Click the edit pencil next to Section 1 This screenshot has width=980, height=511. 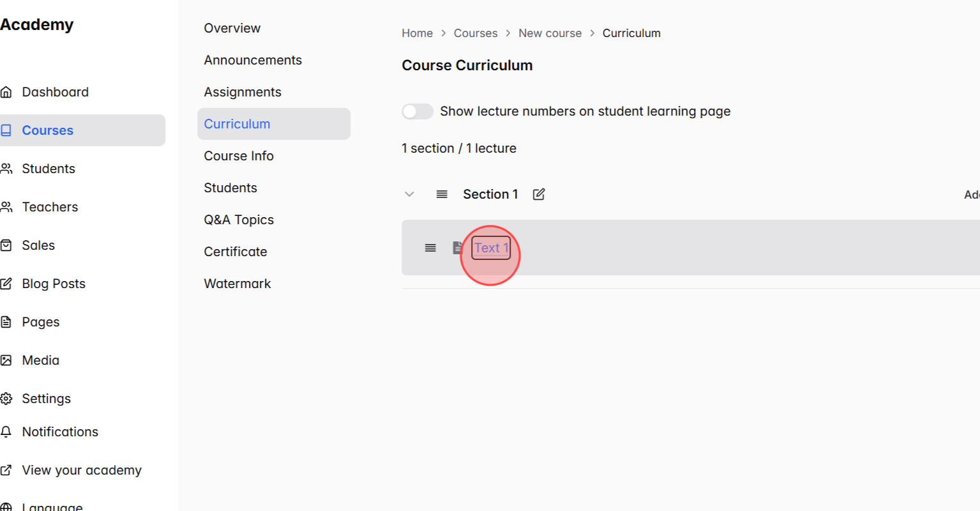(538, 194)
